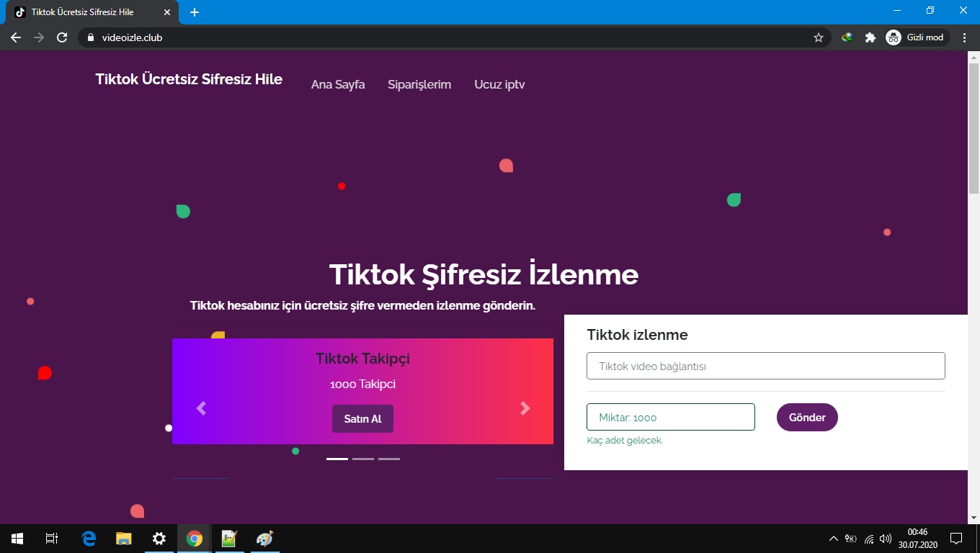980x553 pixels.
Task: Go to Ana Sayfa in the site menu
Action: [338, 84]
